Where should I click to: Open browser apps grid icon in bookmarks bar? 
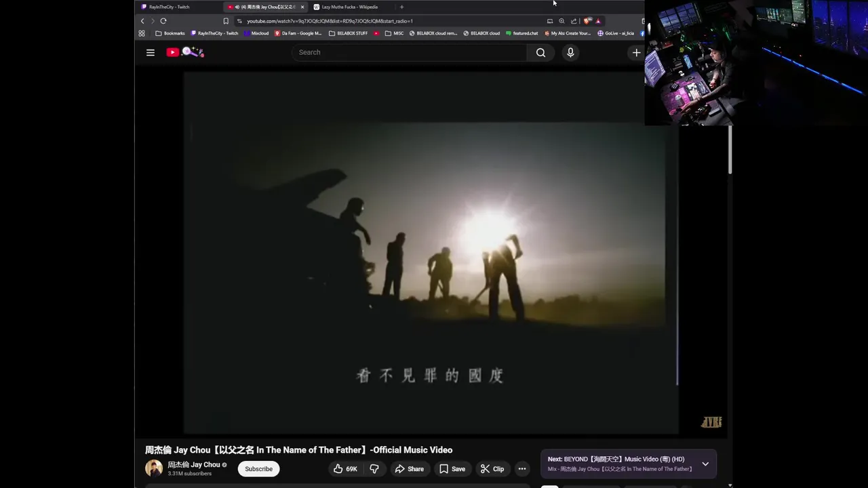(x=142, y=33)
